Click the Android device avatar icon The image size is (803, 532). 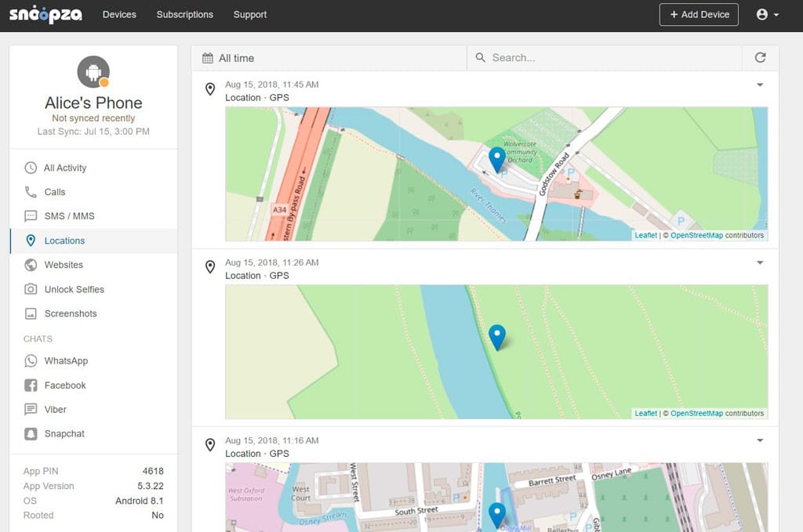point(93,72)
